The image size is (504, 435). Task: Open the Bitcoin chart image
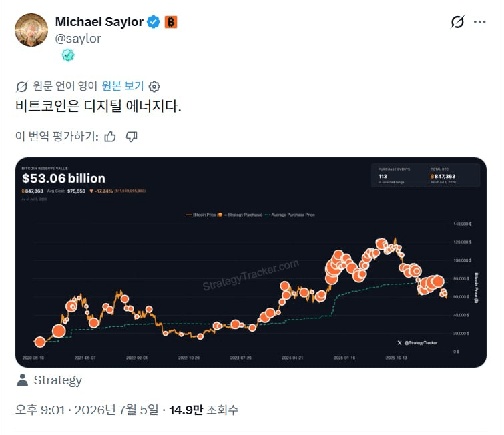point(251,262)
